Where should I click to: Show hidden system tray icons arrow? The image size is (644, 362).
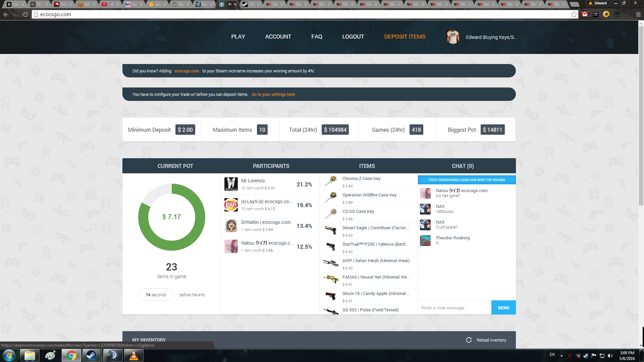561,356
